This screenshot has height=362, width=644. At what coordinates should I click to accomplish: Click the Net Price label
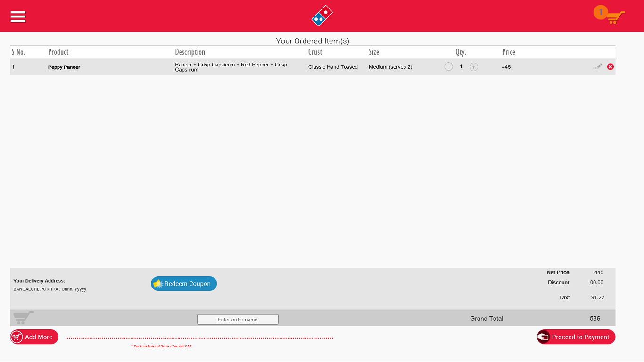(x=558, y=272)
